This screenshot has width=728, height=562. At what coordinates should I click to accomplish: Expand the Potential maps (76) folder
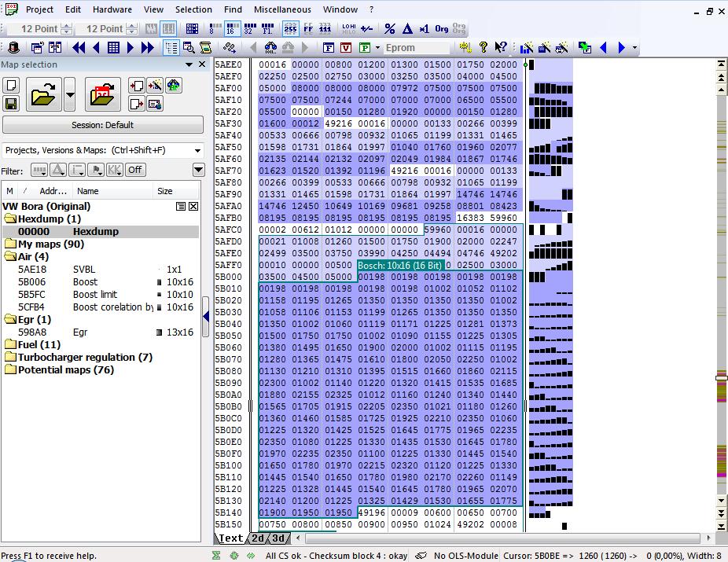[10, 369]
